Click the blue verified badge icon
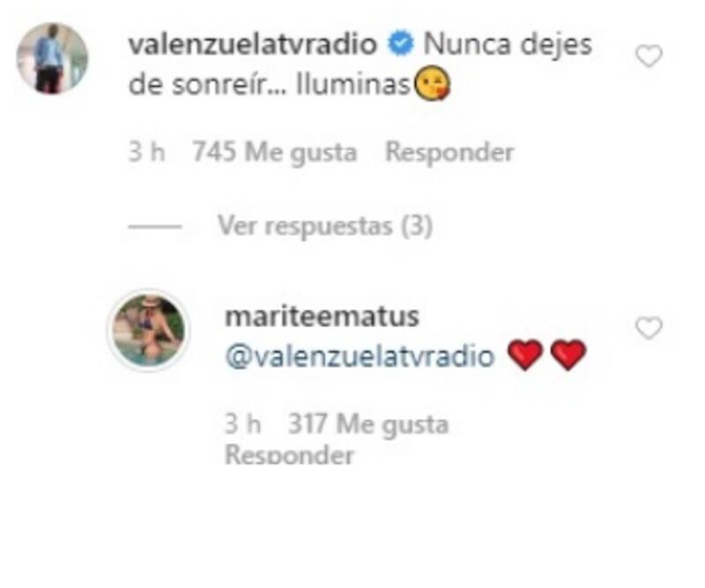This screenshot has width=705, height=588. coord(400,45)
